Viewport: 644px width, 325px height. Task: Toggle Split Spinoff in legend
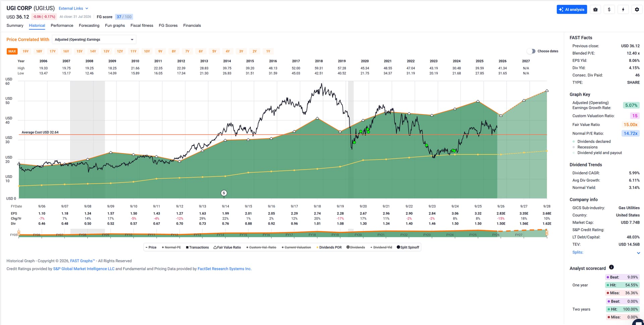point(408,247)
